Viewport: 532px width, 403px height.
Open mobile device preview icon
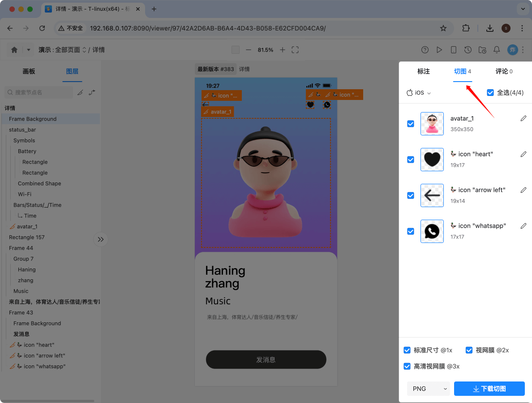(454, 50)
